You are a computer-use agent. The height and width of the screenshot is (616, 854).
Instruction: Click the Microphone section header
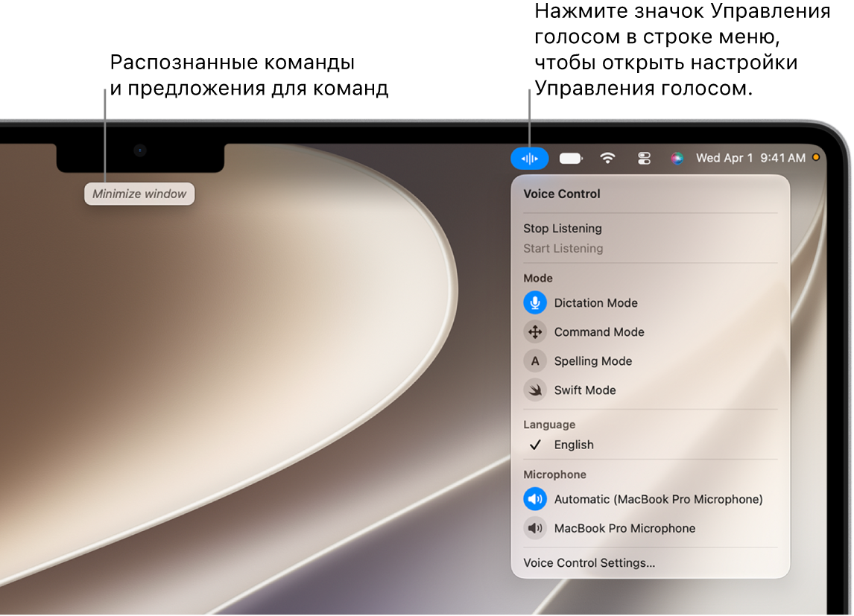[554, 474]
